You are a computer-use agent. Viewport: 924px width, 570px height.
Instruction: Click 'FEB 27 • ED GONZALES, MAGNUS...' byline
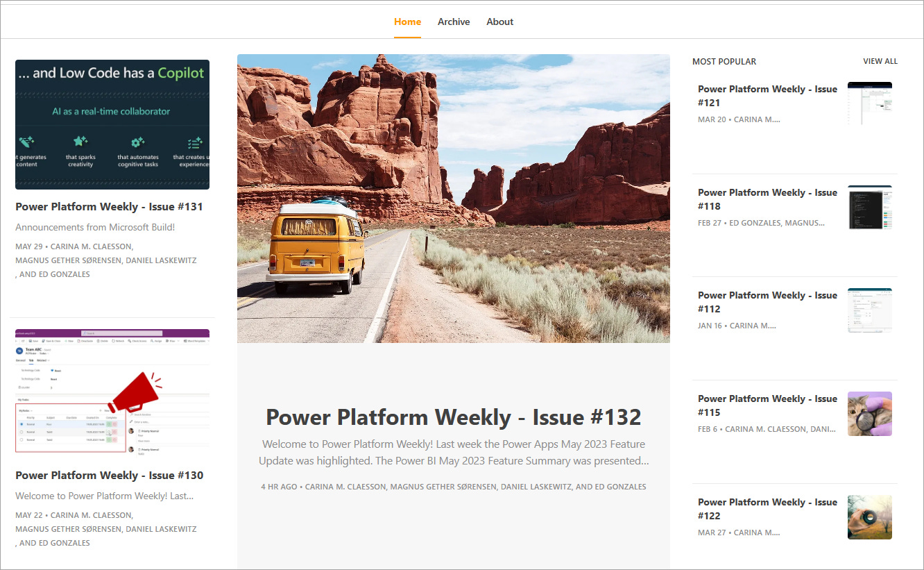761,223
